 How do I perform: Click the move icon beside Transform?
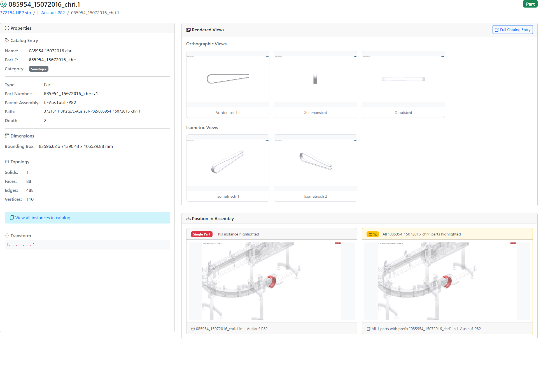click(x=7, y=235)
